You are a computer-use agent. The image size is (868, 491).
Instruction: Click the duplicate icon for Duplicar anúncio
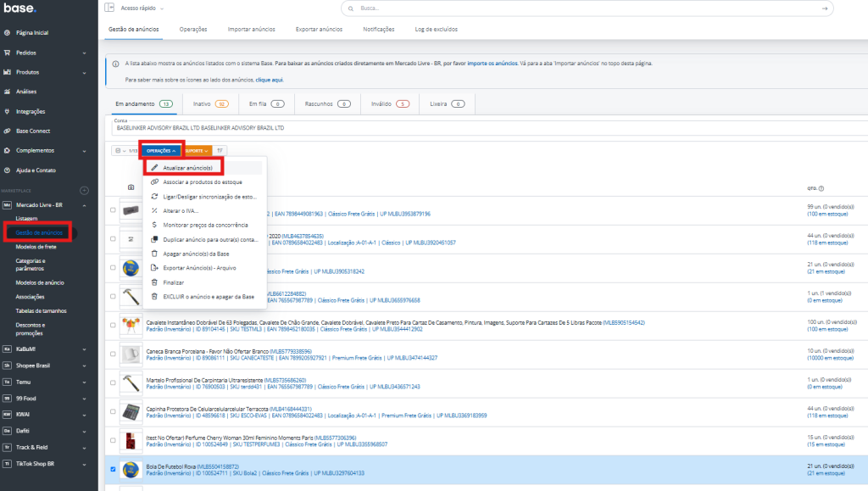(x=154, y=239)
